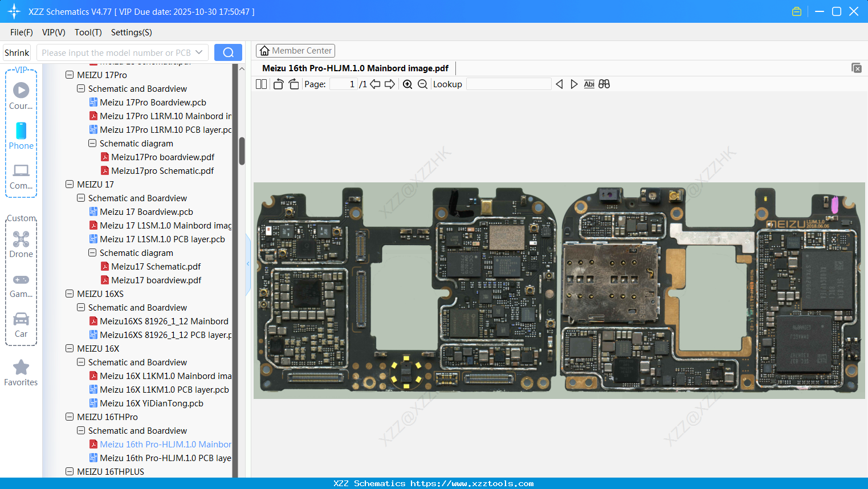Screen dimensions: 868x489
Task: Open the Car section icon
Action: [21, 319]
